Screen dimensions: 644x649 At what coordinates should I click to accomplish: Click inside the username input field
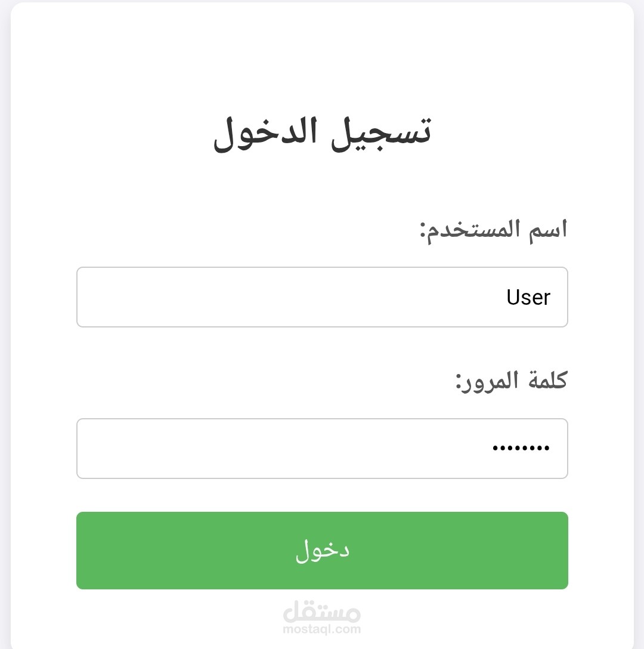(x=322, y=297)
